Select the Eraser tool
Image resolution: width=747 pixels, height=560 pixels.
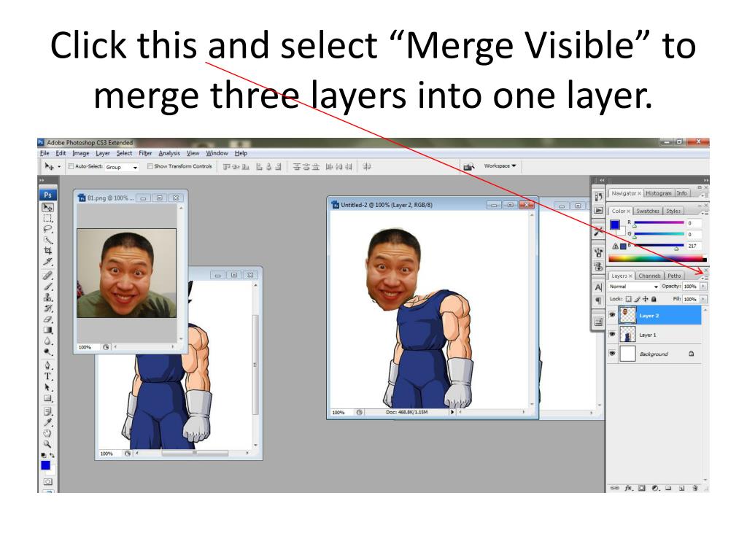click(47, 319)
